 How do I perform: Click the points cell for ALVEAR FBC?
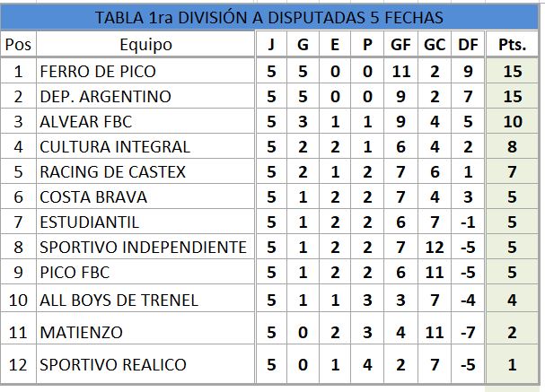coord(512,121)
